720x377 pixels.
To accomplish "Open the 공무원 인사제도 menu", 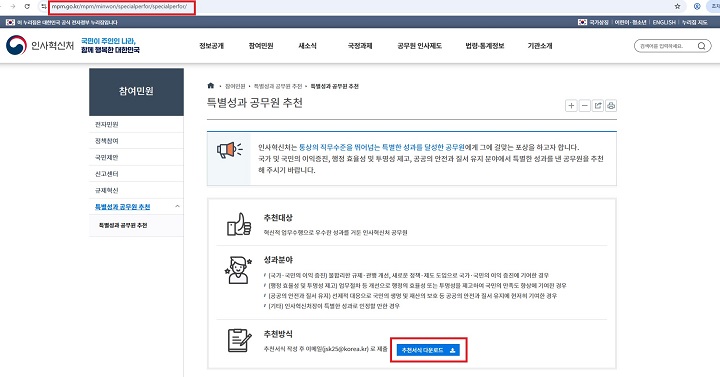I will click(419, 46).
